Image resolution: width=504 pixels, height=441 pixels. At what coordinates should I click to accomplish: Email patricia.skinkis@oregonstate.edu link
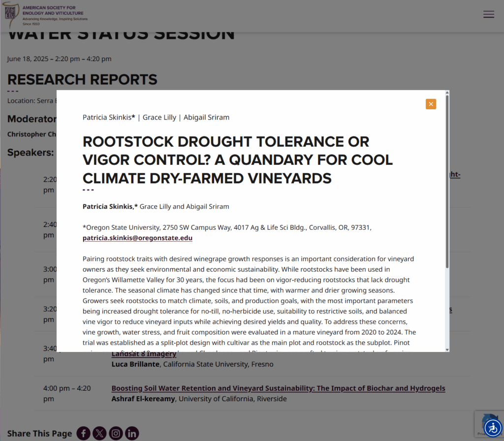[138, 238]
